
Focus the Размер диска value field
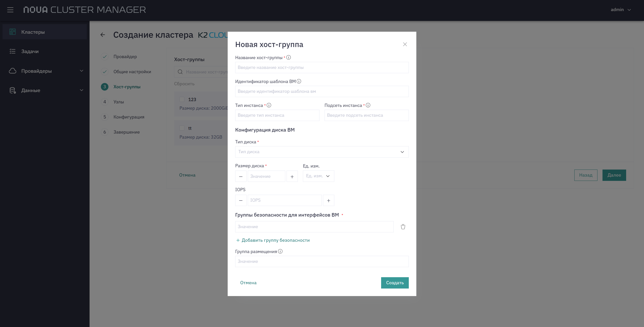[x=266, y=176]
